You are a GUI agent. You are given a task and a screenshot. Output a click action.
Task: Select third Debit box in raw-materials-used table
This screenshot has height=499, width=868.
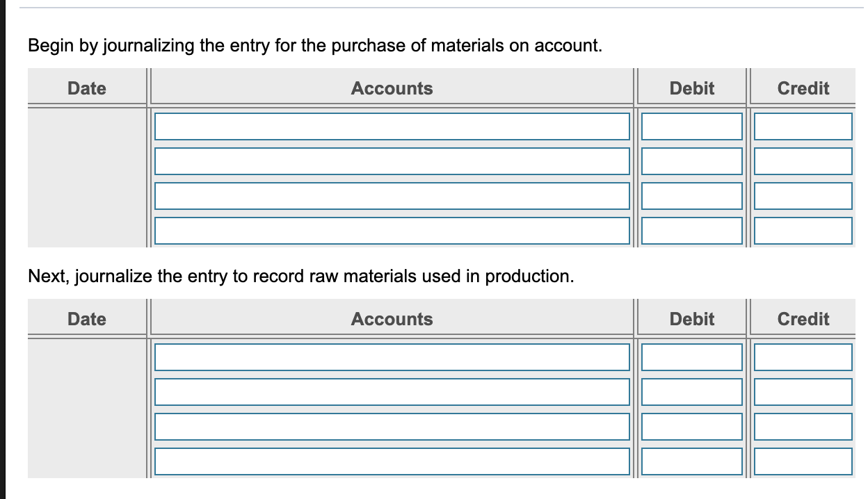pos(692,426)
